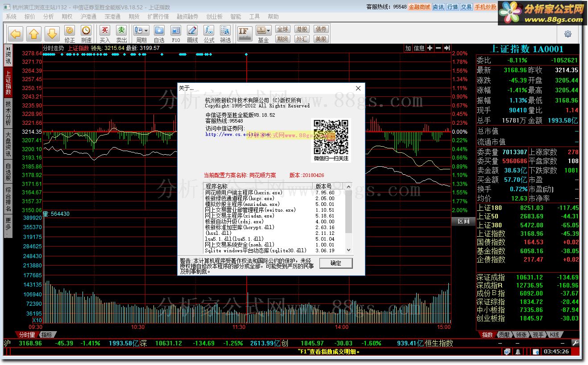Switch to the 贡献 panel tab
The width and height of the screenshot is (588, 365).
pyautogui.click(x=504, y=335)
